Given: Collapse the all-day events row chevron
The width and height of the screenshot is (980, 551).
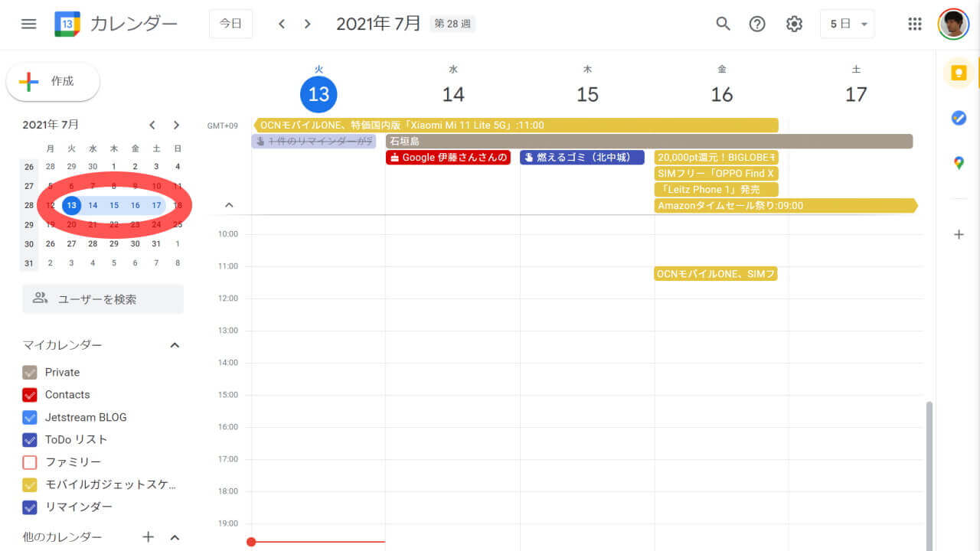Looking at the screenshot, I should click(x=228, y=204).
